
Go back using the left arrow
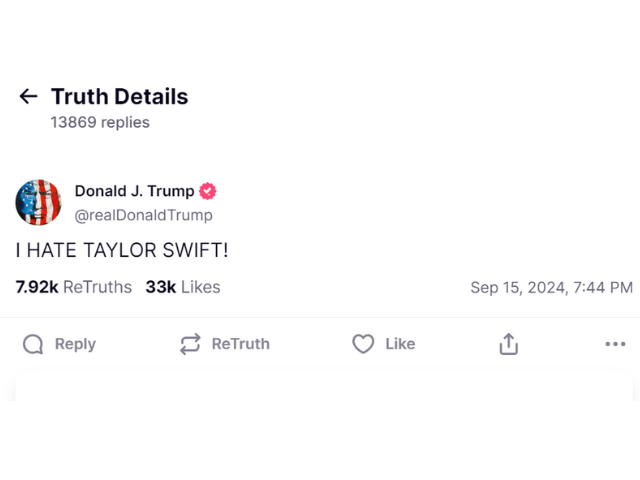click(29, 96)
